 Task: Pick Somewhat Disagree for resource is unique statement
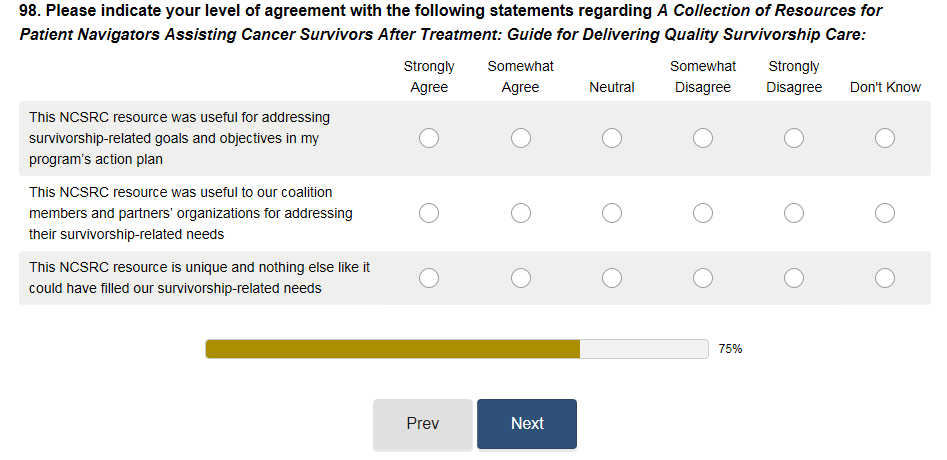tap(703, 278)
